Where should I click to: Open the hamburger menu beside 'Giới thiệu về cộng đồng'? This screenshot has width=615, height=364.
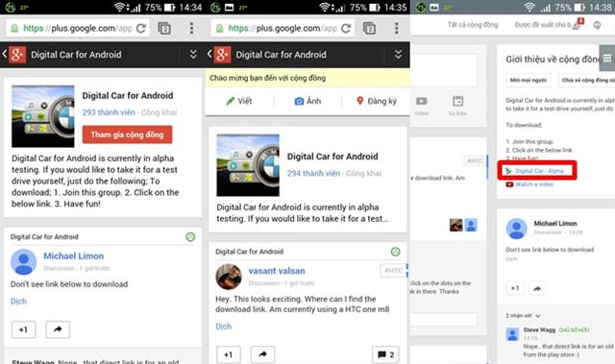[607, 59]
